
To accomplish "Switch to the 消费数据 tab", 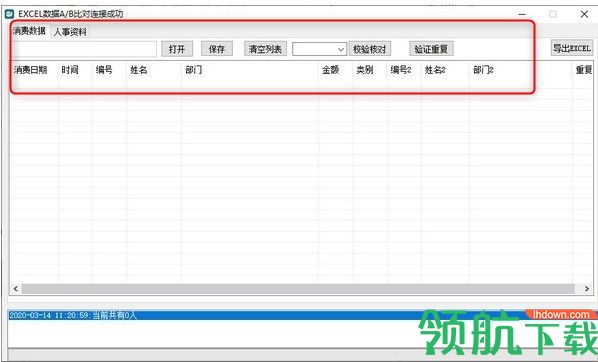I will point(30,31).
